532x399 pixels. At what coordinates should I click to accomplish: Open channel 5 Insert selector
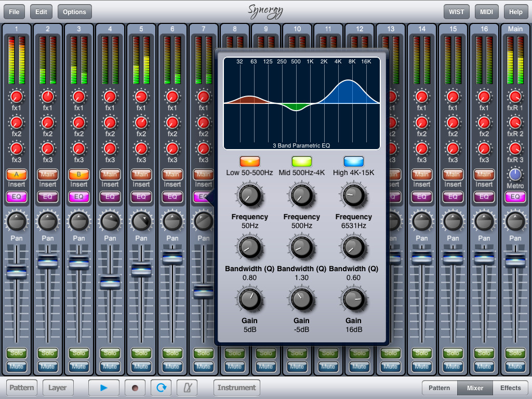[141, 175]
